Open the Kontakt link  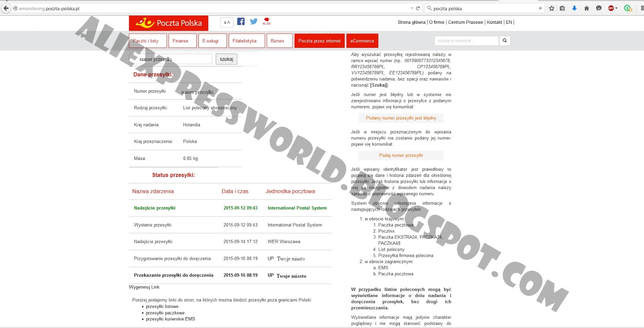pyautogui.click(x=494, y=22)
